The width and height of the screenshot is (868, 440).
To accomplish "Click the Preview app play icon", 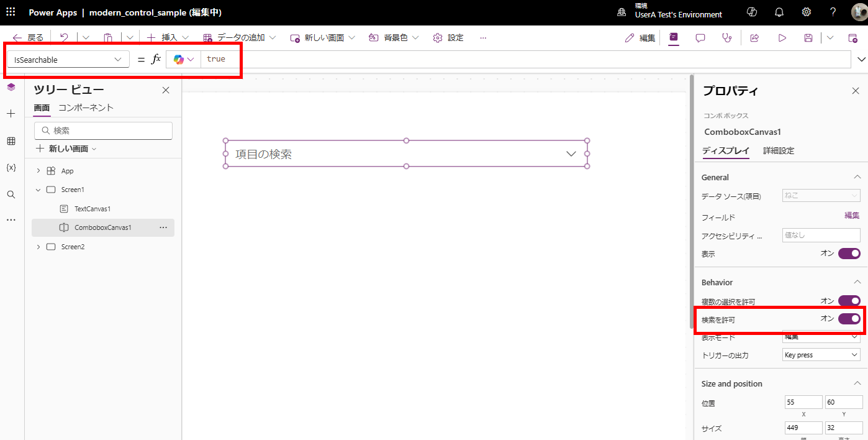I will point(782,38).
